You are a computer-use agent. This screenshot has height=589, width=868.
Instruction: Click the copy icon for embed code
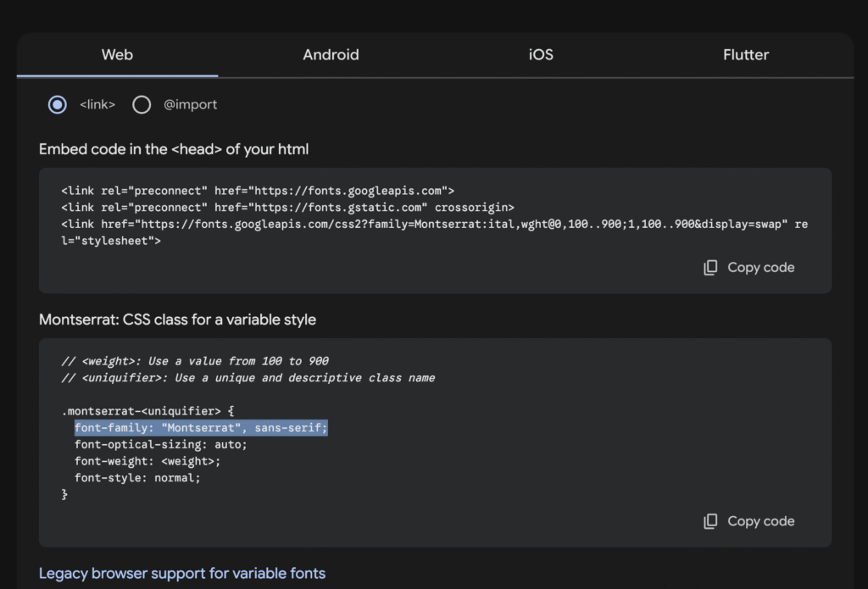(710, 267)
